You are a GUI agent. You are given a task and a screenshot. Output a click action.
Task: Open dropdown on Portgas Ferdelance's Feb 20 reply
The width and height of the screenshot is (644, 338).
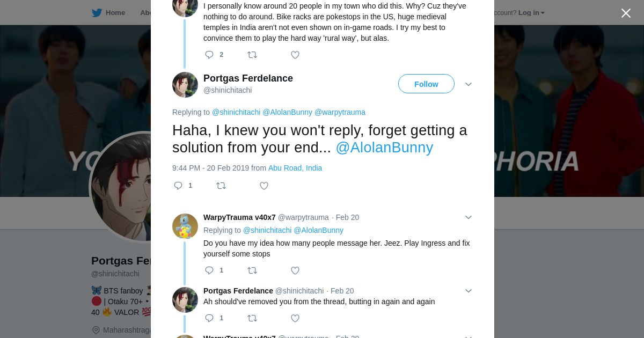coord(468,291)
